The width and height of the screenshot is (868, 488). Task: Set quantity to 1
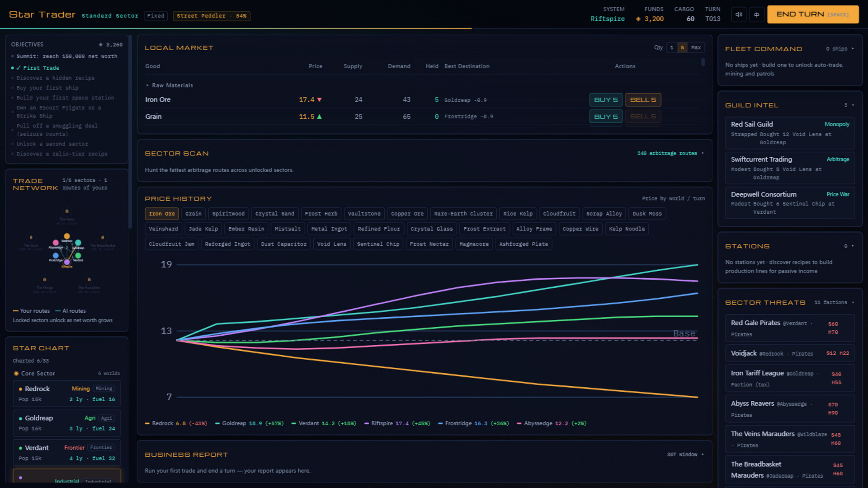[x=672, y=47]
